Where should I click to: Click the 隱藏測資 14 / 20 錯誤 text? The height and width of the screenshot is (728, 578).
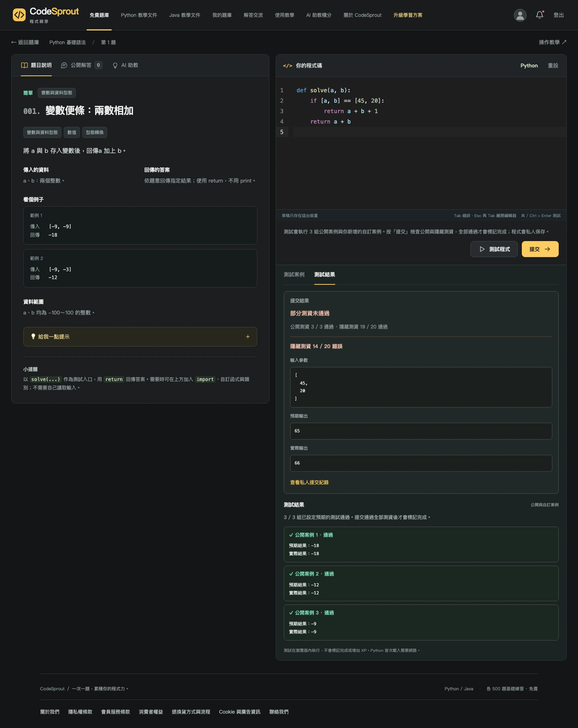(316, 346)
